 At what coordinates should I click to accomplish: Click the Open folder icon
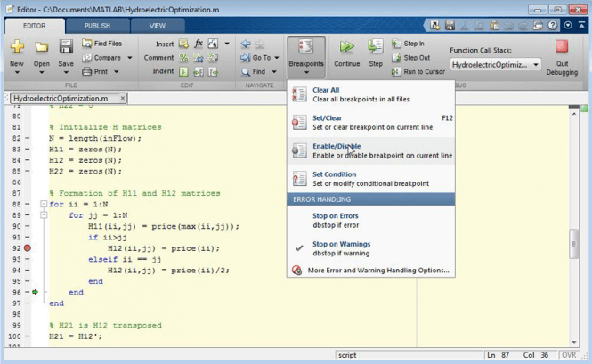[42, 47]
